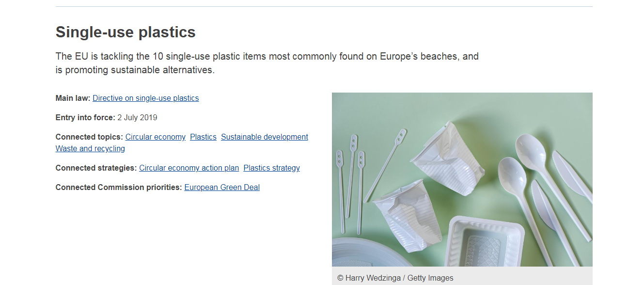
Task: Click the Connected topics label
Action: tap(89, 137)
